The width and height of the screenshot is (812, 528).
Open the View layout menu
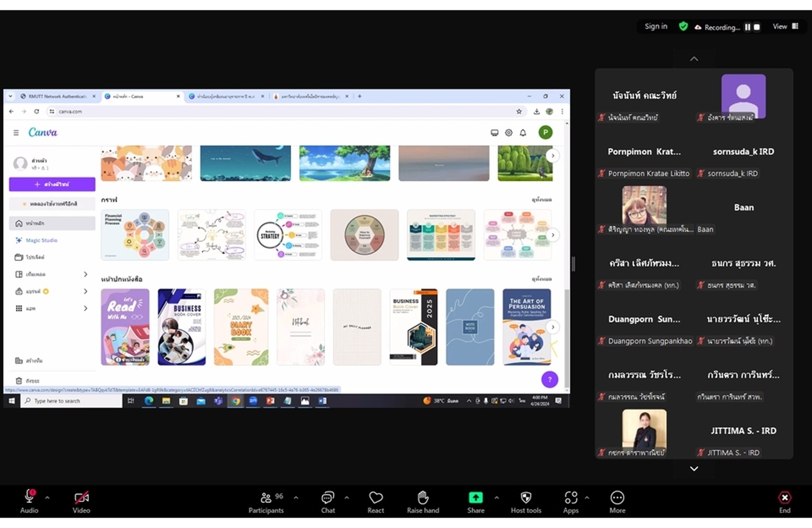click(x=785, y=26)
